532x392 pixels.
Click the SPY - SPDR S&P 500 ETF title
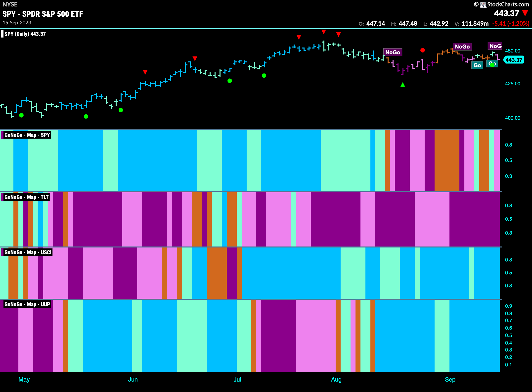[x=43, y=14]
